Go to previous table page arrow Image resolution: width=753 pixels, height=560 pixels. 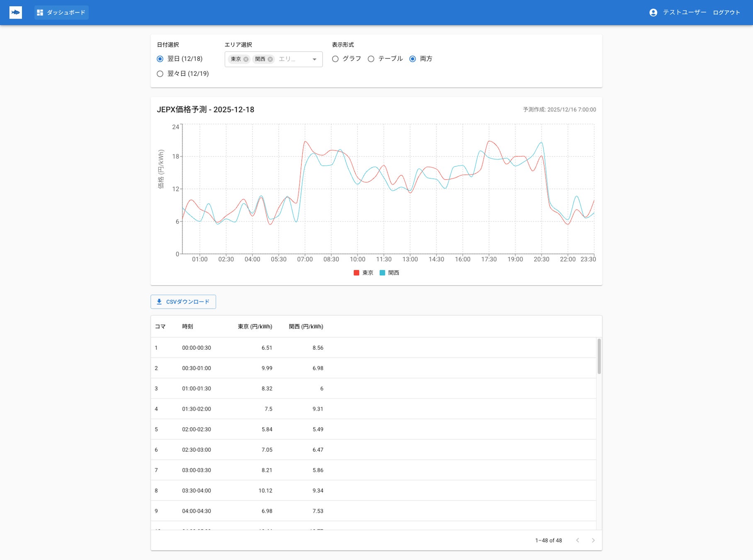[578, 540]
